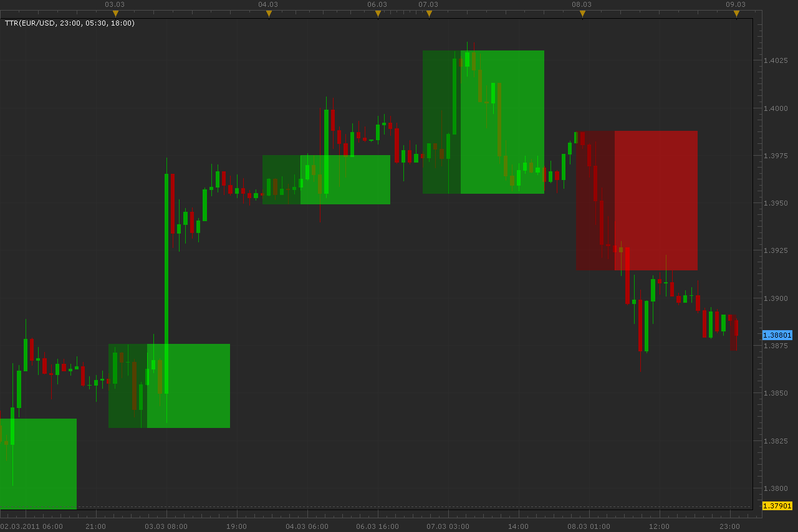Click the 1.3975 price axis label
The height and width of the screenshot is (532, 798).
pyautogui.click(x=776, y=156)
